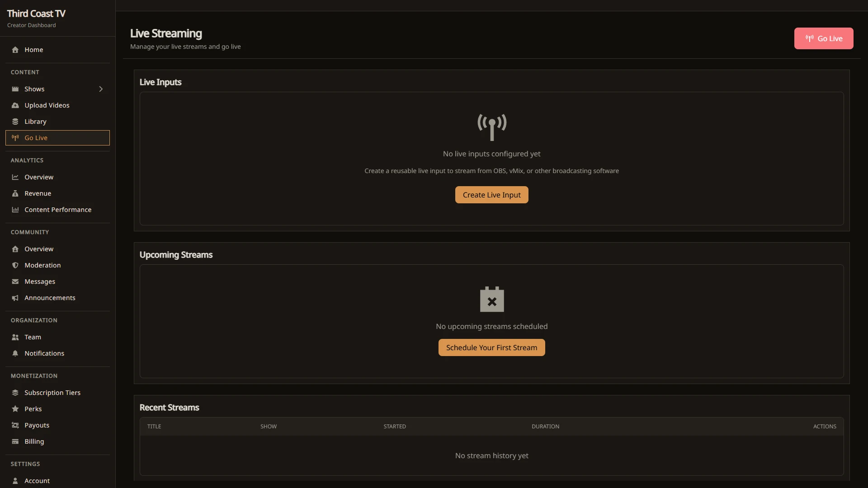Image resolution: width=868 pixels, height=488 pixels.
Task: Click the Community Overview house icon
Action: pyautogui.click(x=15, y=249)
